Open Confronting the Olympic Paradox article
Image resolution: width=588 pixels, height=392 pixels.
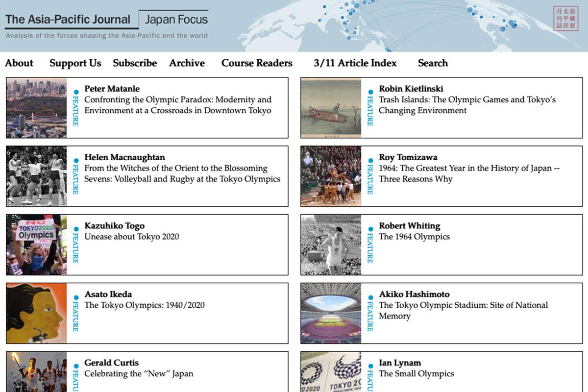[178, 105]
